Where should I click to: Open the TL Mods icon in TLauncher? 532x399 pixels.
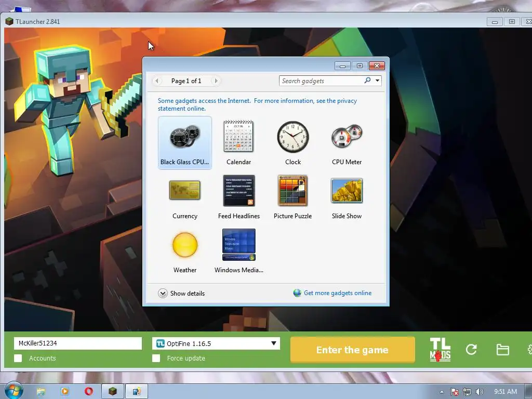pos(440,350)
